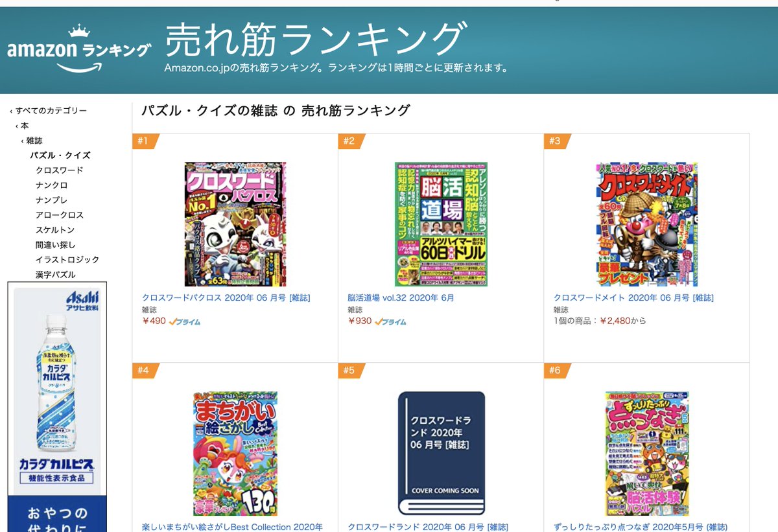
Task: Open クロスワードパクロス magazine cover image
Action: 235,224
